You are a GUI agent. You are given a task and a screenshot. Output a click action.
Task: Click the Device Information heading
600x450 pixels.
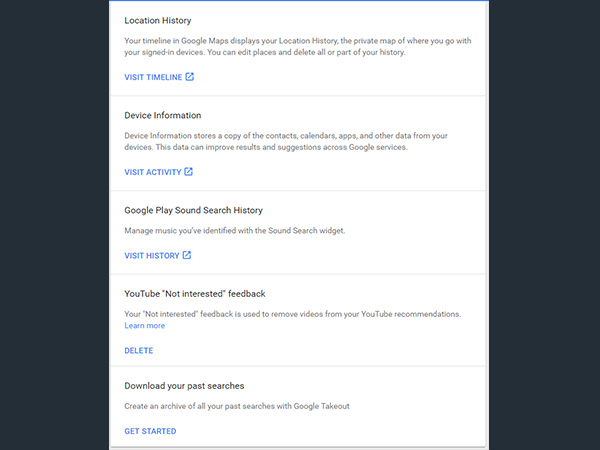click(162, 116)
